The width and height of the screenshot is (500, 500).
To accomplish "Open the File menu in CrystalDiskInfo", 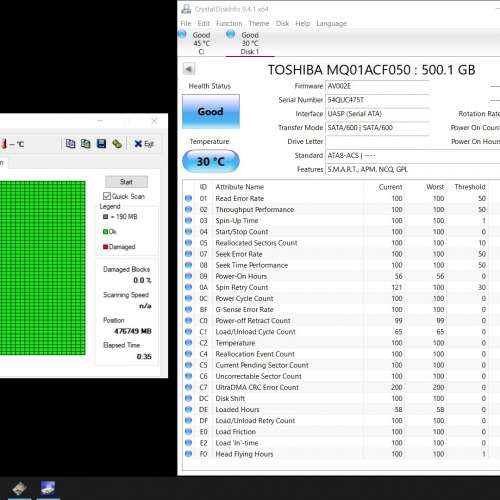I will [186, 23].
